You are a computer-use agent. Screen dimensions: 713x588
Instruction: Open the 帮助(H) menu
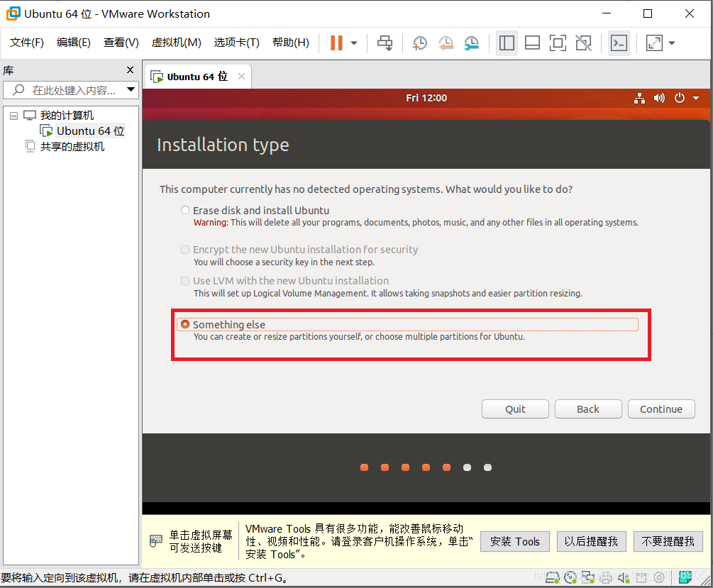[x=291, y=43]
